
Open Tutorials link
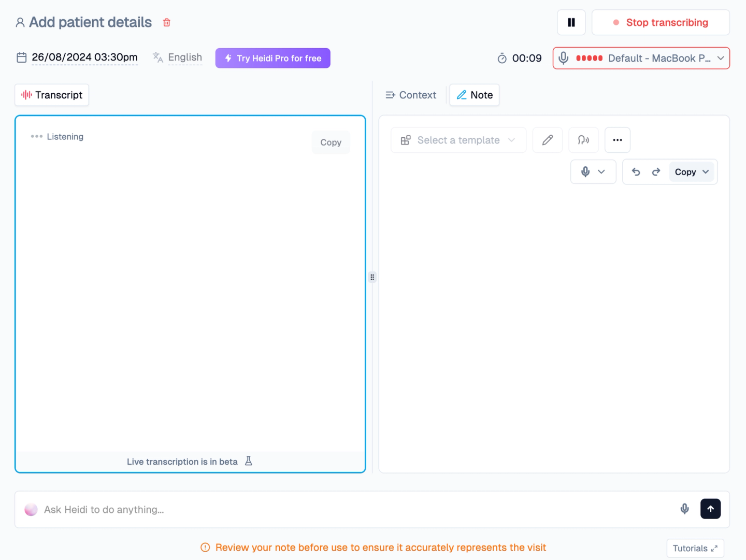click(695, 548)
